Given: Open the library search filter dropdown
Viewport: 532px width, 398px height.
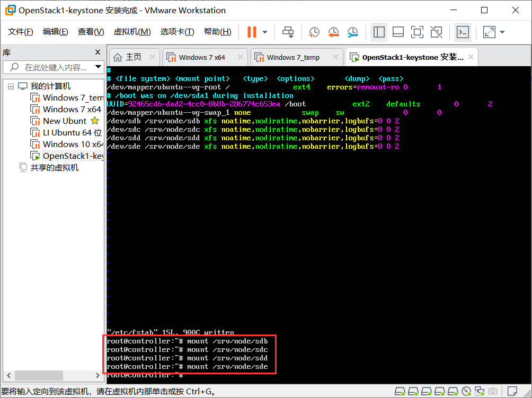Looking at the screenshot, I should (x=99, y=67).
